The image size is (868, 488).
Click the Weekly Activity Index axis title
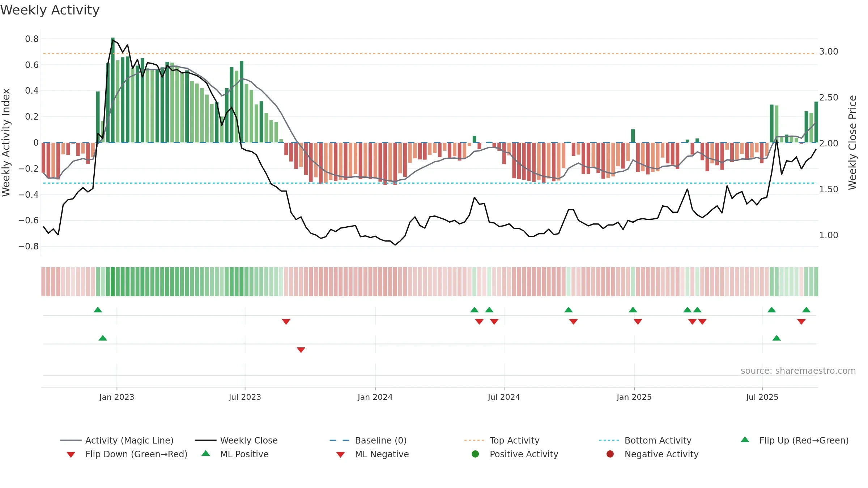[6, 142]
